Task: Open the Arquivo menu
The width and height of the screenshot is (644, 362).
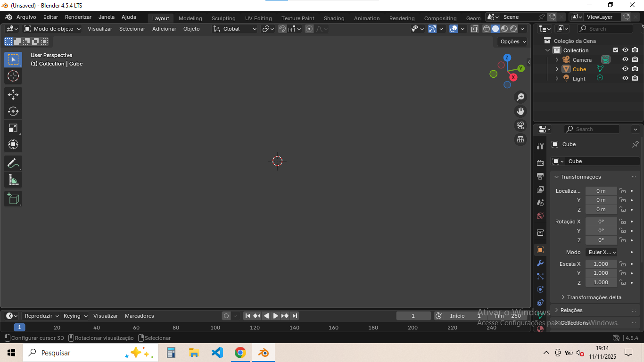Action: (x=26, y=17)
